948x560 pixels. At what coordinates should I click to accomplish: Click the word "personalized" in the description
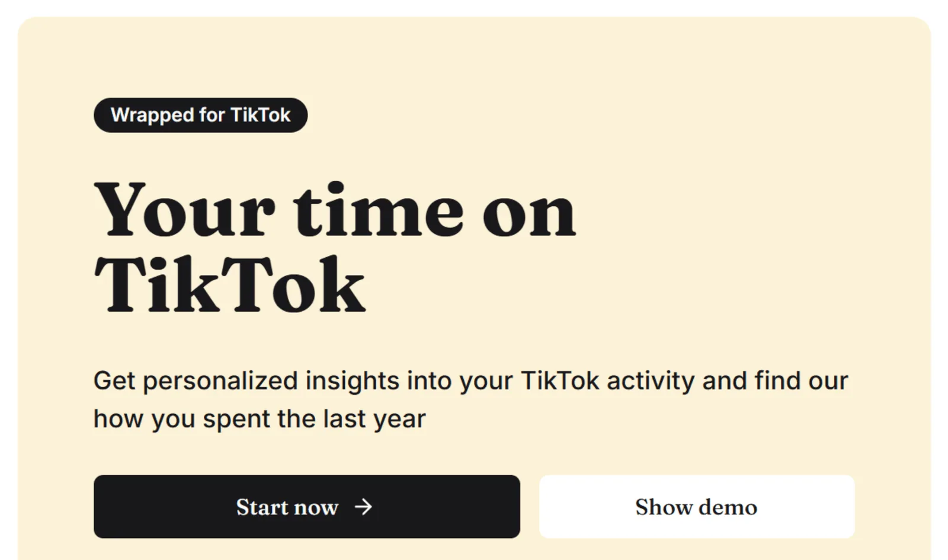[220, 380]
